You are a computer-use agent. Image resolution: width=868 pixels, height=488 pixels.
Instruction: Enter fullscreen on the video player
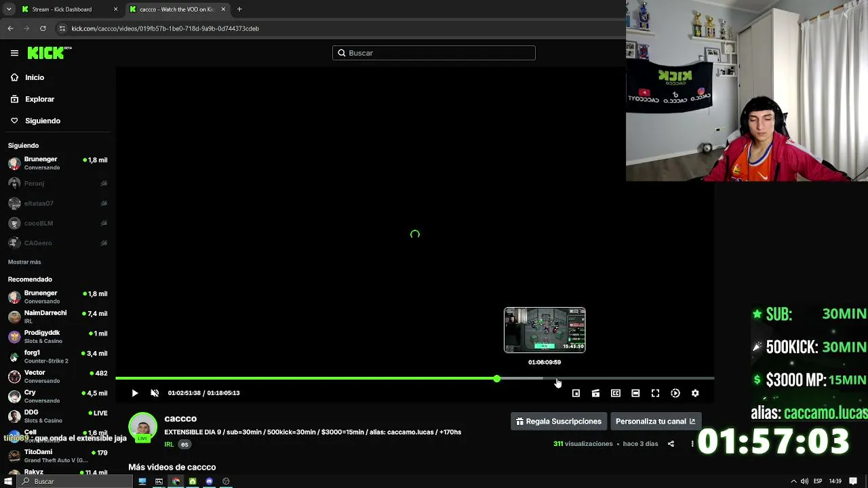click(x=655, y=393)
